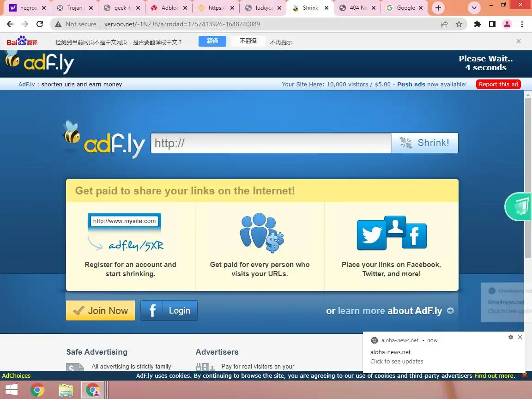Viewport: 532px width, 399px height.
Task: Click the http:// URL input field
Action: pos(271,143)
